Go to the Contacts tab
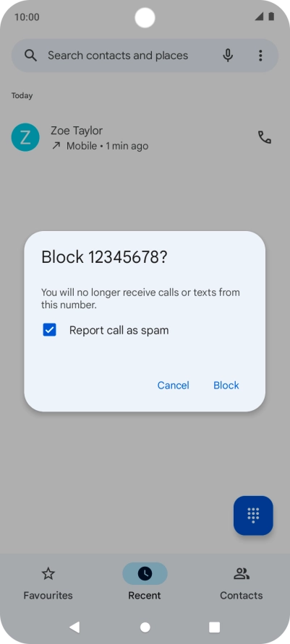 tap(242, 583)
